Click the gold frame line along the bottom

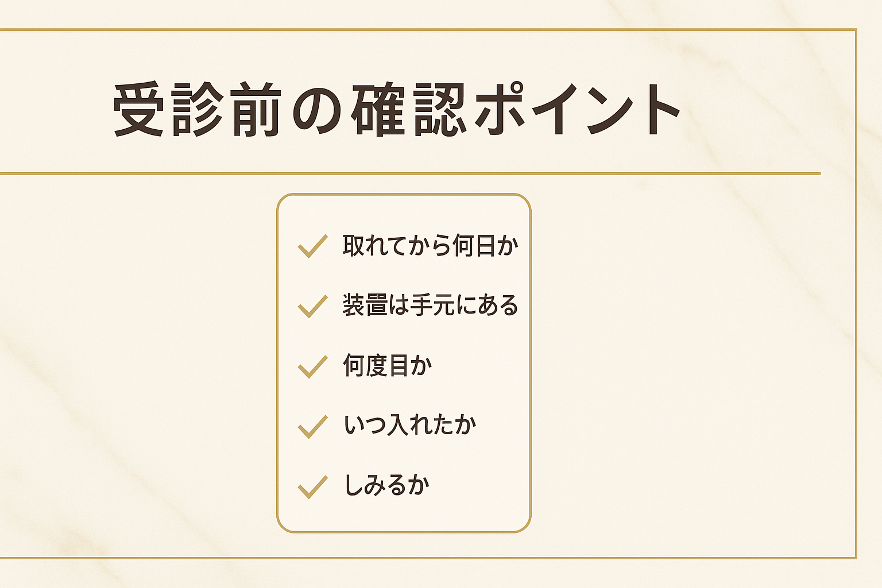point(428,558)
